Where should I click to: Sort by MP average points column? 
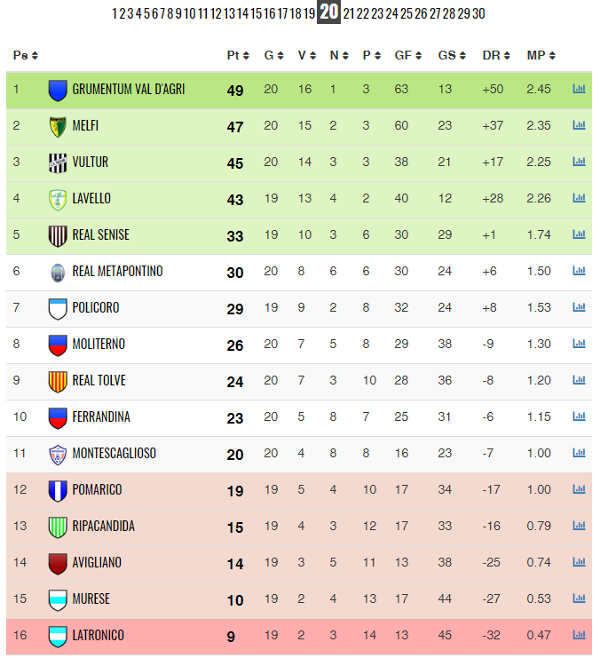coord(541,55)
